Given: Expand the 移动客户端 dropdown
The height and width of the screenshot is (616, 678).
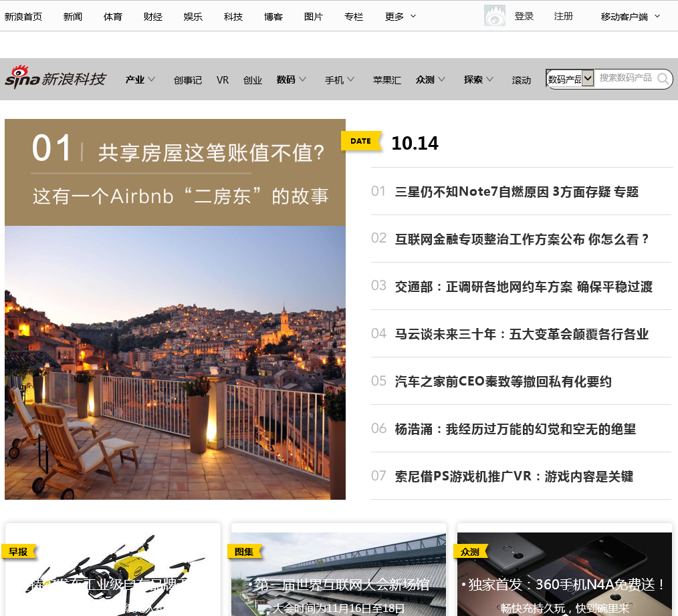Looking at the screenshot, I should tap(657, 17).
